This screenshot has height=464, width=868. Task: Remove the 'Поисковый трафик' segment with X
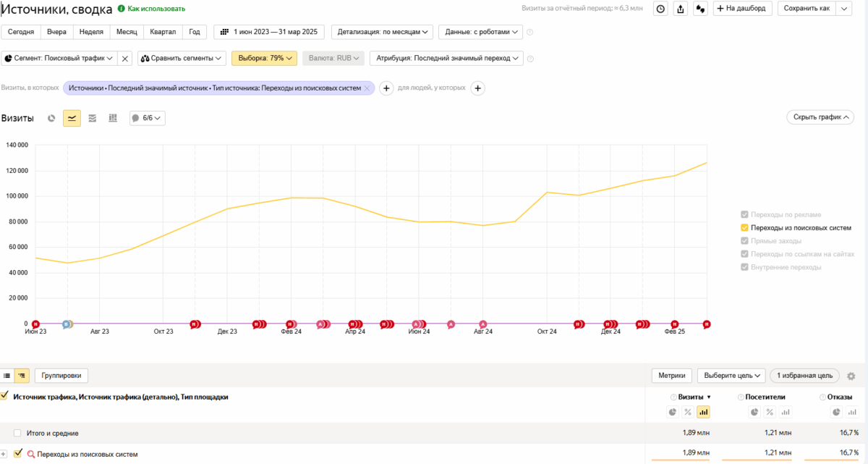[124, 58]
